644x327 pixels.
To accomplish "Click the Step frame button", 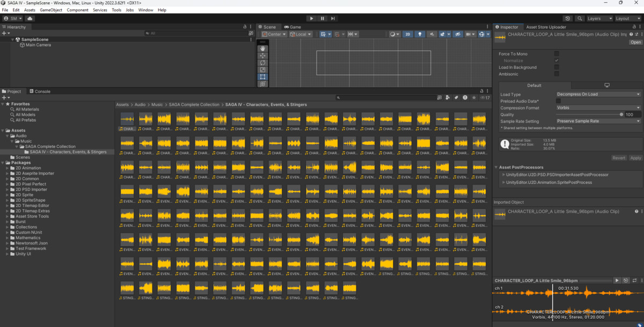I will 333,18.
